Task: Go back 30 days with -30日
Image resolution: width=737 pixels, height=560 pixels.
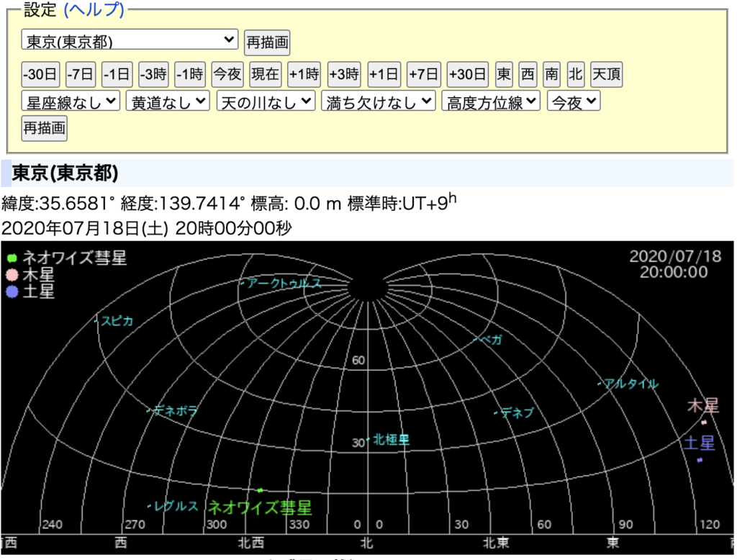Action: (40, 73)
